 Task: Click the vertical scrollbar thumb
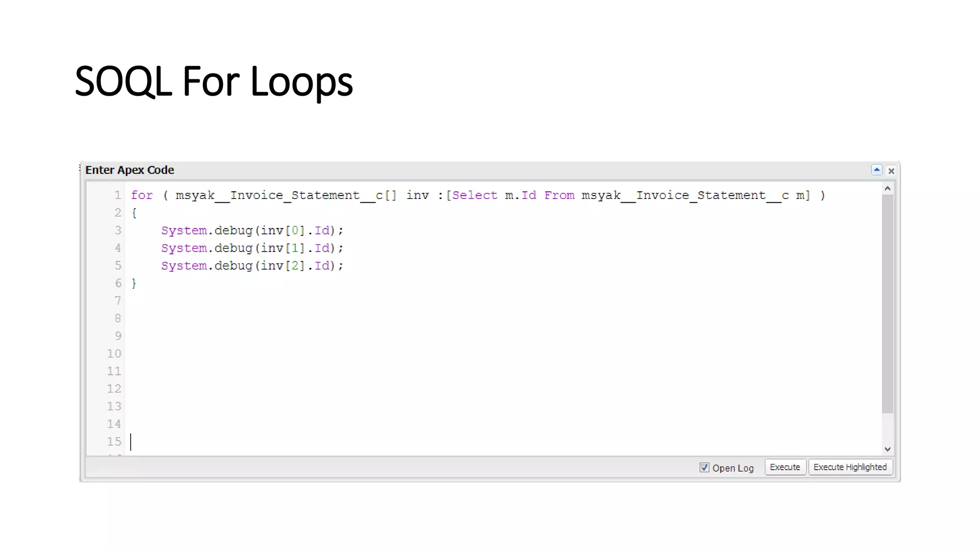click(x=887, y=303)
